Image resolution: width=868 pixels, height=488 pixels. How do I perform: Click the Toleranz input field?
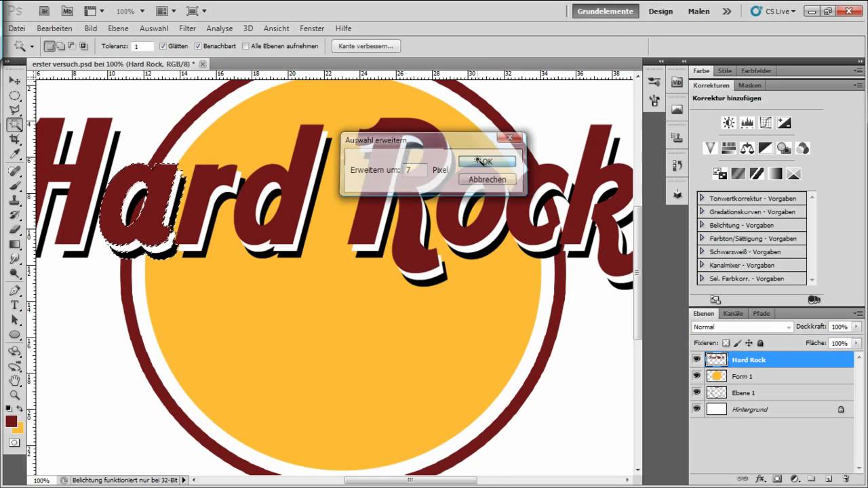(143, 47)
